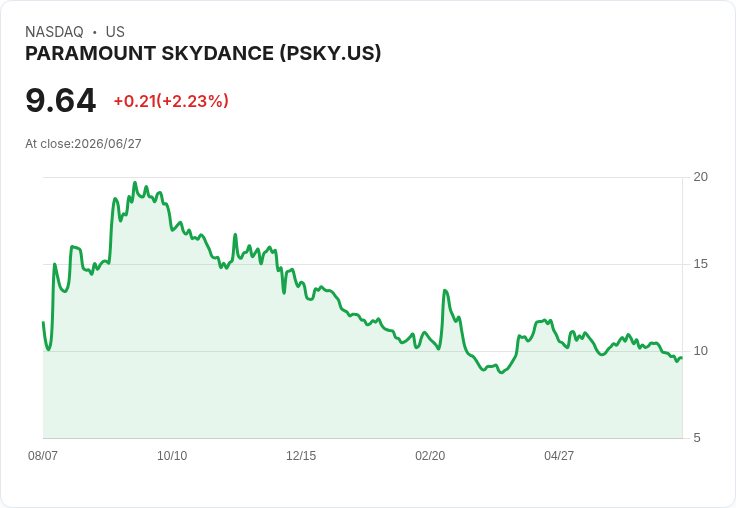Screen dimensions: 736x508
Task: Click the 9.64 current price
Action: pos(61,100)
